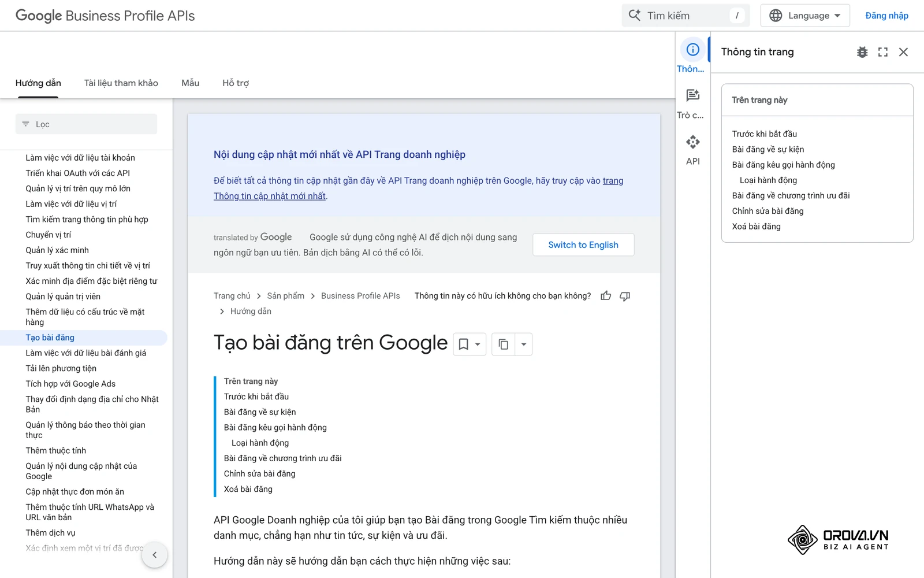Click Loại hành động in side panel
924x578 pixels.
point(769,180)
